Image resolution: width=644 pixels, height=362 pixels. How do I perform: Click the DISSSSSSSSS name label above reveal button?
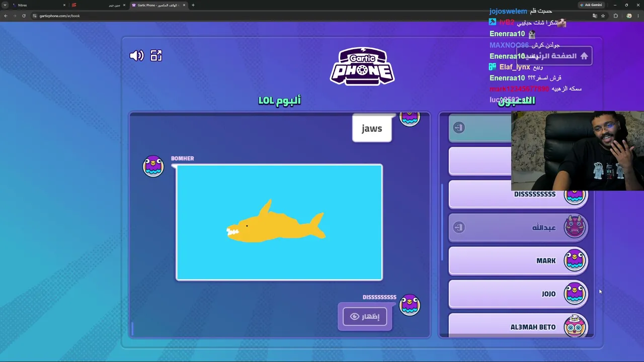pos(379,297)
